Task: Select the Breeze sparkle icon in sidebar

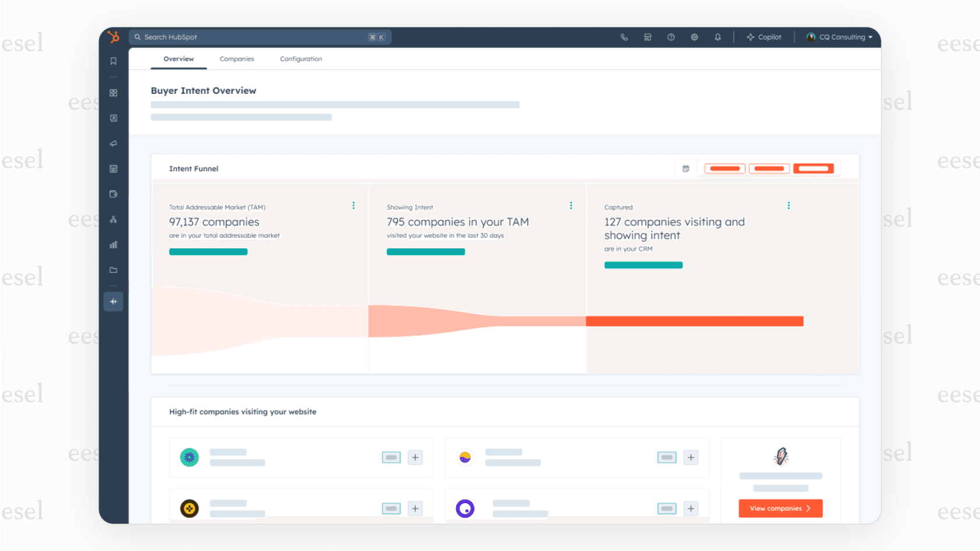Action: [x=113, y=301]
